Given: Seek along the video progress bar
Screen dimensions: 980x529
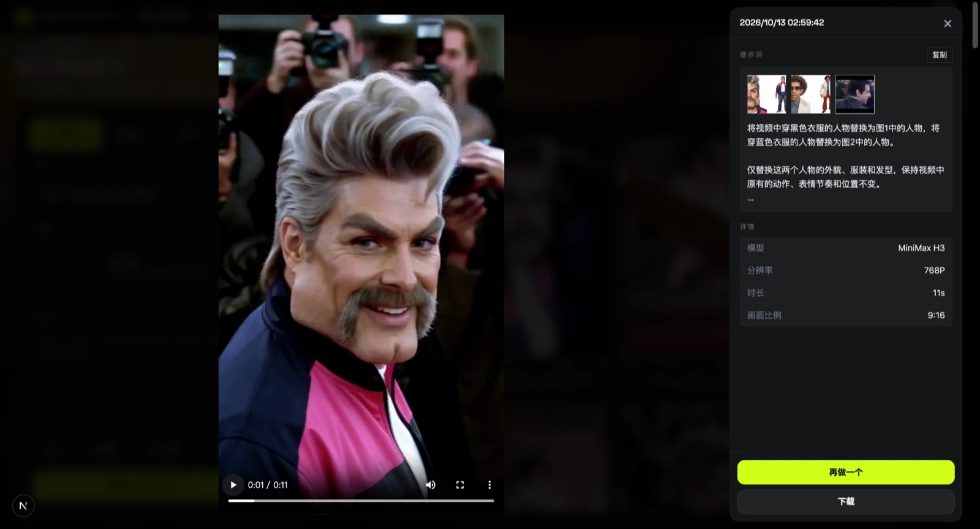Looking at the screenshot, I should (x=361, y=501).
